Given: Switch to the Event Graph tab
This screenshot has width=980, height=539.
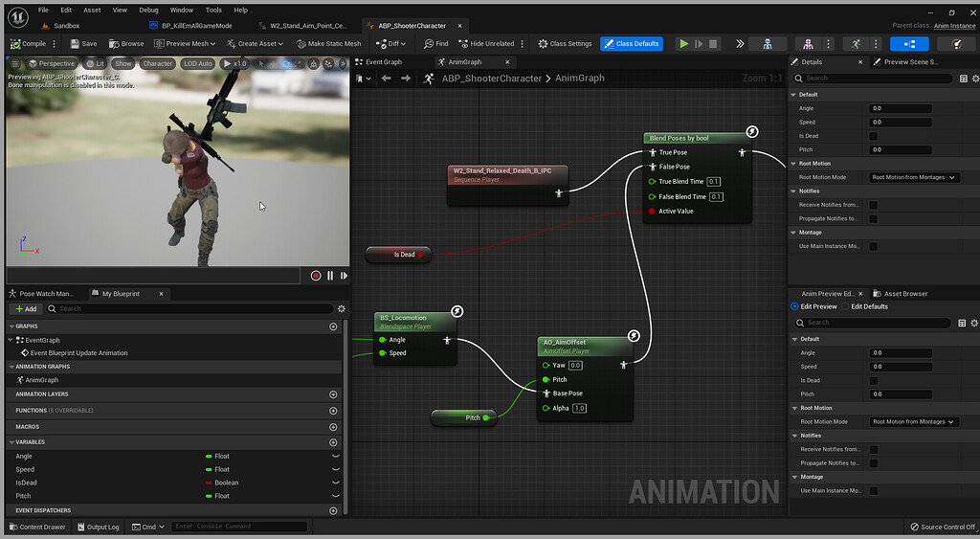Looking at the screenshot, I should click(383, 62).
